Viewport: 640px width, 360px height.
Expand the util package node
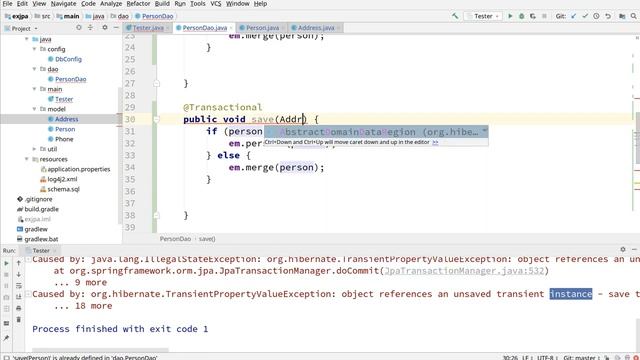[x=35, y=149]
